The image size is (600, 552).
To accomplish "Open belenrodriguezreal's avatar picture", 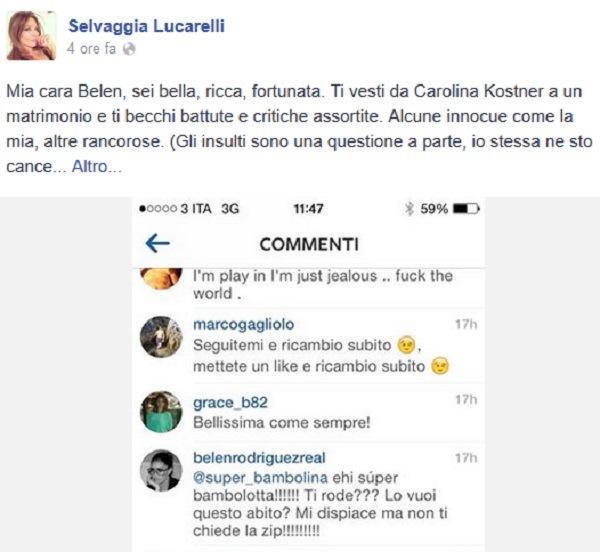I will [x=161, y=471].
